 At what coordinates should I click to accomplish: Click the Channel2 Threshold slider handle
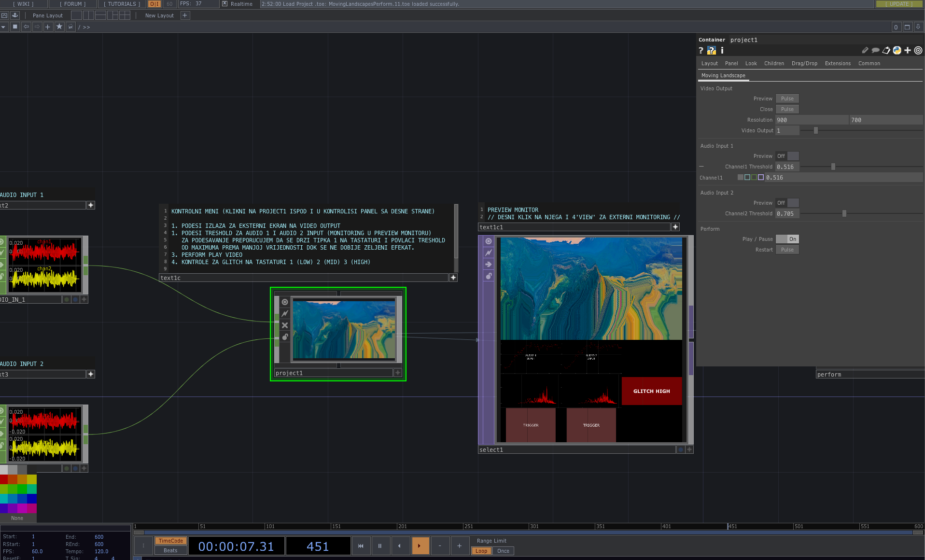tap(844, 213)
